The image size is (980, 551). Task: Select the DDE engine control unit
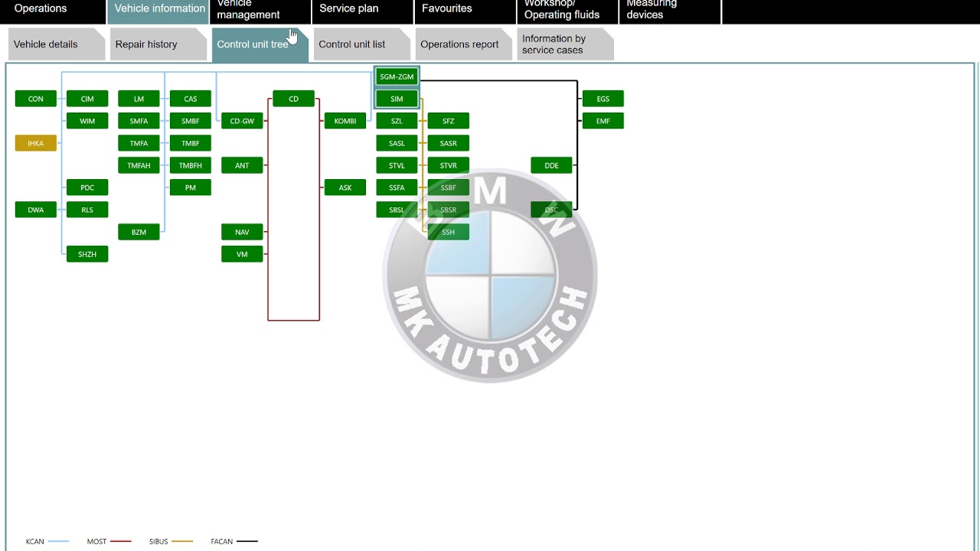click(551, 165)
